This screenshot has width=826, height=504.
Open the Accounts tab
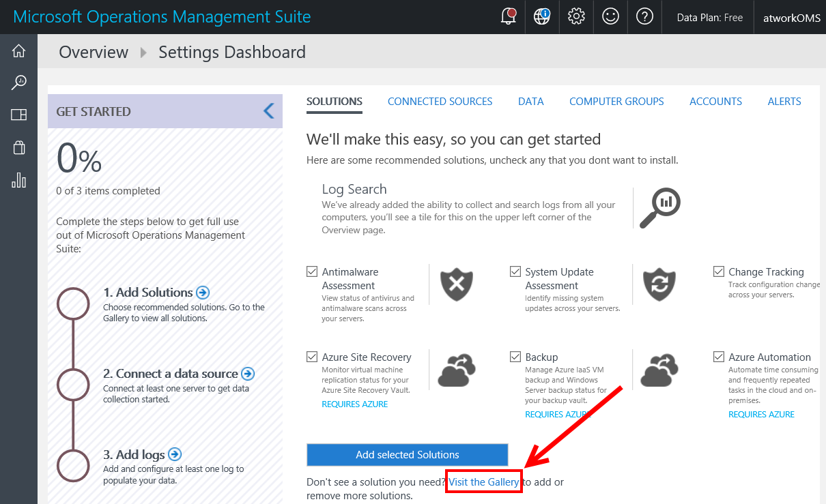[x=715, y=102]
